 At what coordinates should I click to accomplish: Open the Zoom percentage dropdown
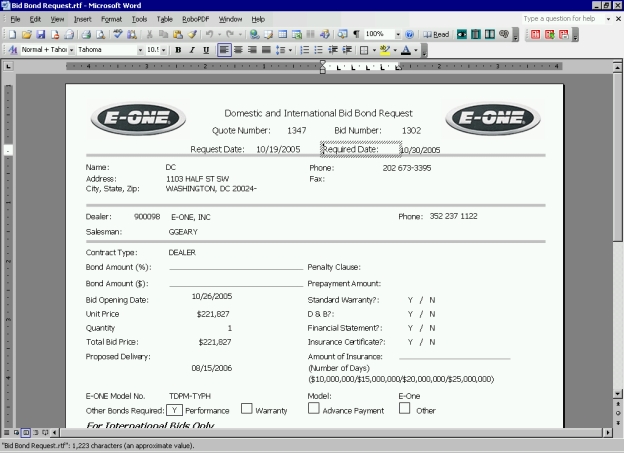[398, 35]
